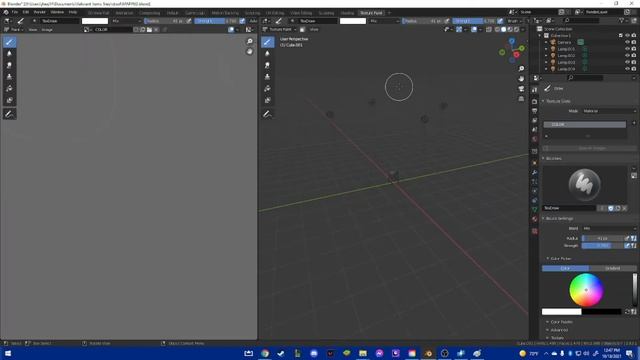Open Edit menu
This screenshot has width=640, height=360.
(26, 12)
